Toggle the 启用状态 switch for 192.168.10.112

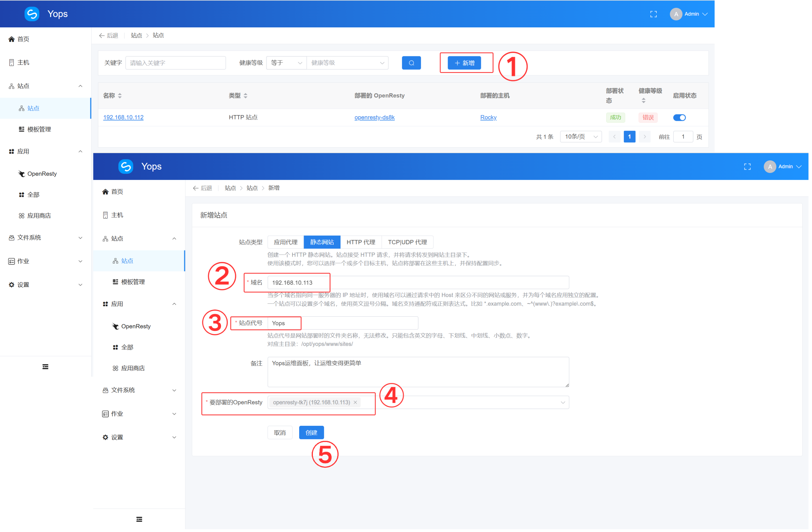click(679, 117)
